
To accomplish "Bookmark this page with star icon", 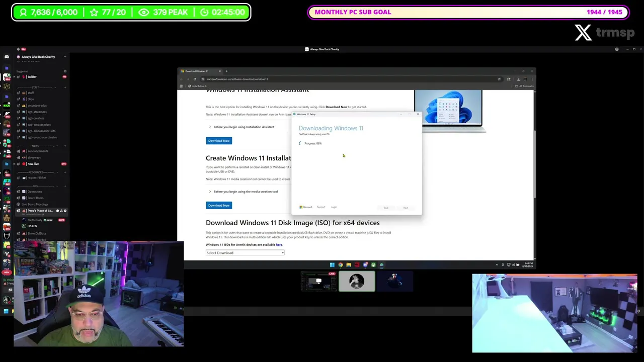I will tap(499, 79).
